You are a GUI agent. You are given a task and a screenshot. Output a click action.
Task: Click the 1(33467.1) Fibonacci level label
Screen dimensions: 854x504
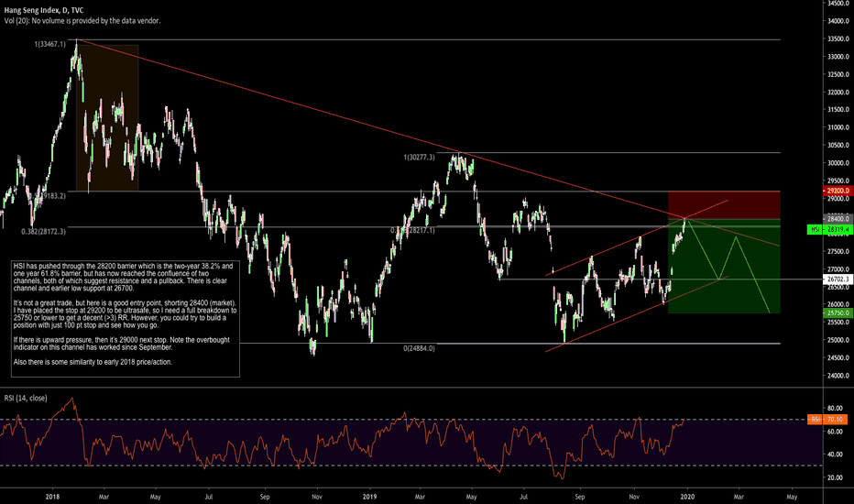pyautogui.click(x=50, y=44)
